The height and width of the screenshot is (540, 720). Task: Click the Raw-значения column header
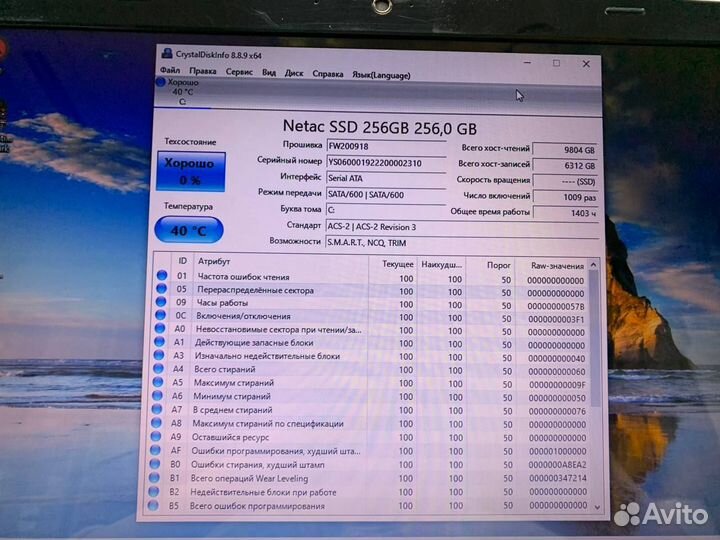551,266
